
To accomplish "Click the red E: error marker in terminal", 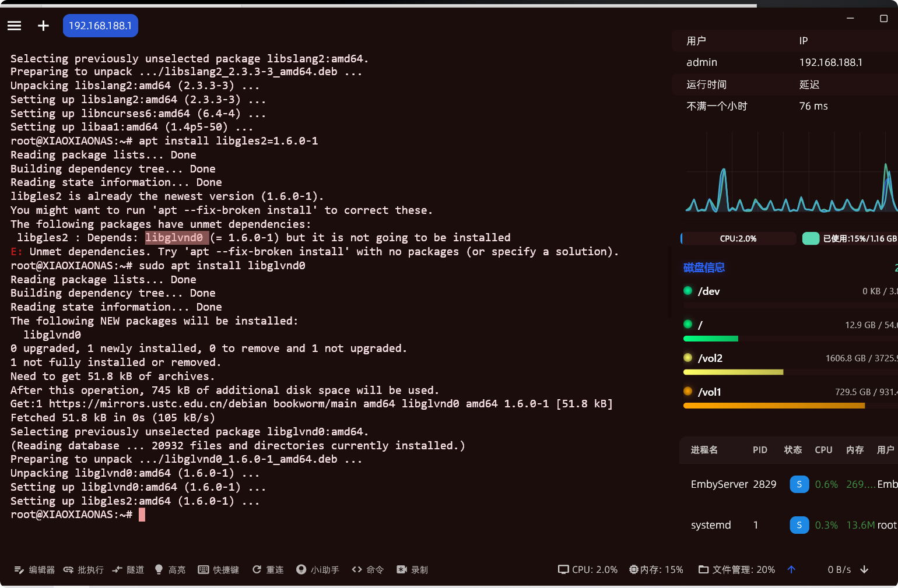I will point(17,252).
